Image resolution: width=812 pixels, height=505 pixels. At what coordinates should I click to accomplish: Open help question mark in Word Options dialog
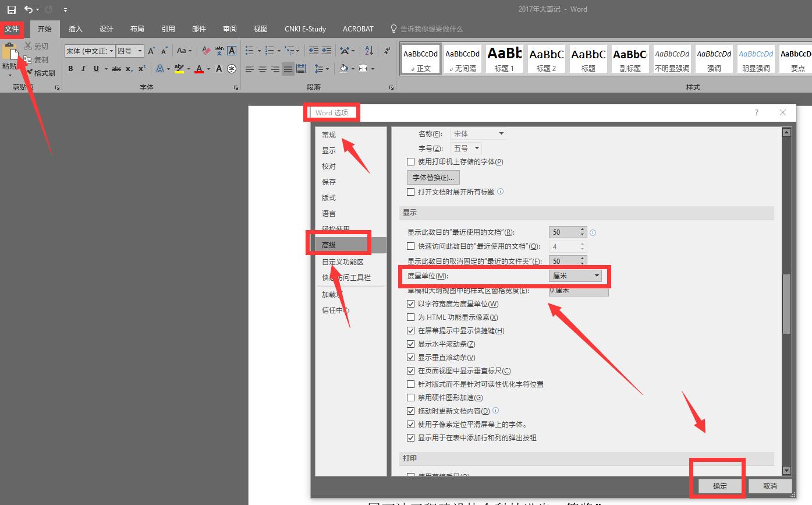click(x=757, y=112)
